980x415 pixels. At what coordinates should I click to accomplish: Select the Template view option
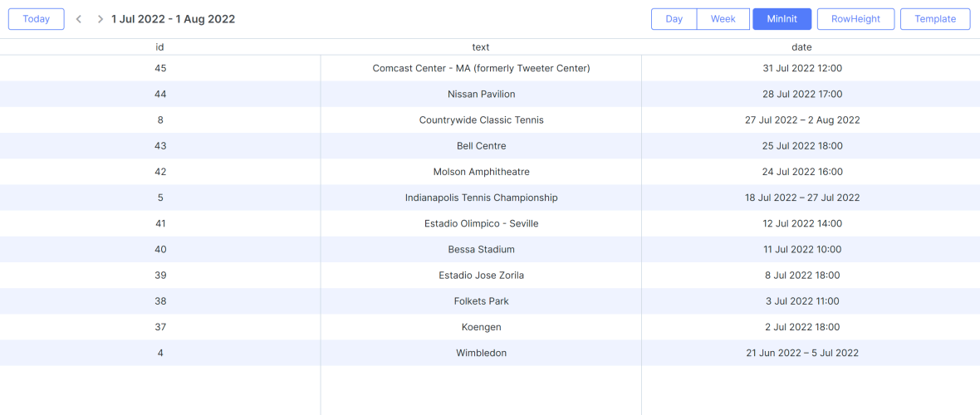click(935, 19)
